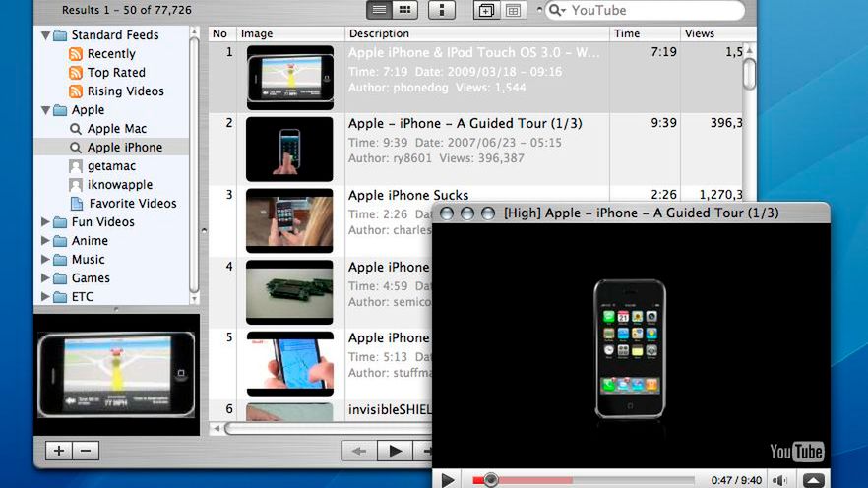Click thumbnail of video number 1

click(290, 78)
